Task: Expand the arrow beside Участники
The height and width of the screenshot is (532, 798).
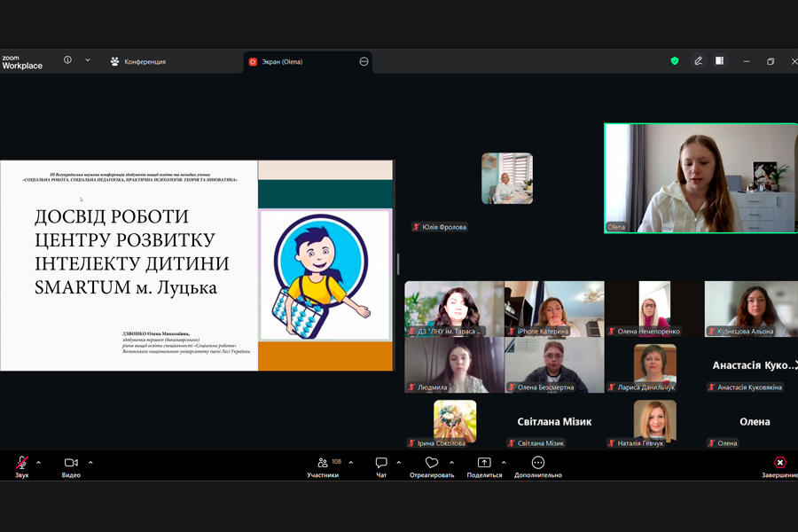Action: [350, 463]
